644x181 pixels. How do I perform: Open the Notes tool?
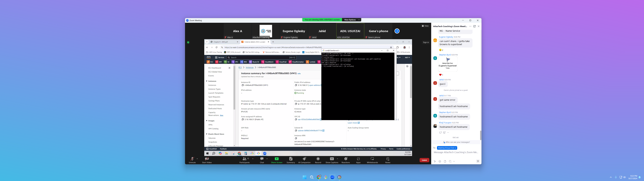tap(388, 159)
